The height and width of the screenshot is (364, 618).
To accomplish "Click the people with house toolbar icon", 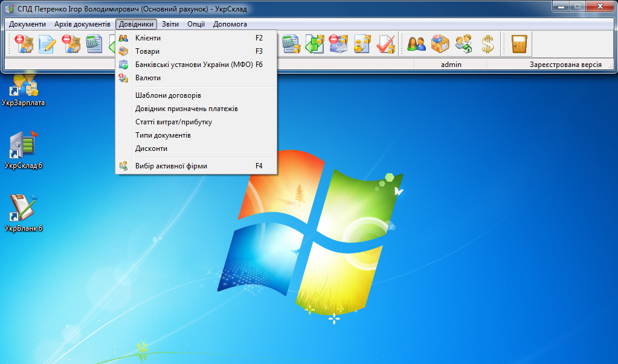I will click(464, 44).
